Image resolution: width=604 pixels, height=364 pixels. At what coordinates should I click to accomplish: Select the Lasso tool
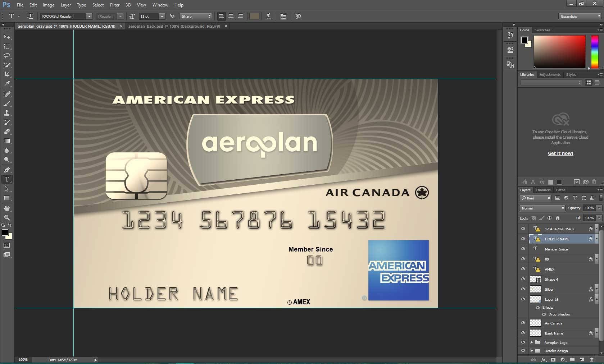click(x=7, y=56)
